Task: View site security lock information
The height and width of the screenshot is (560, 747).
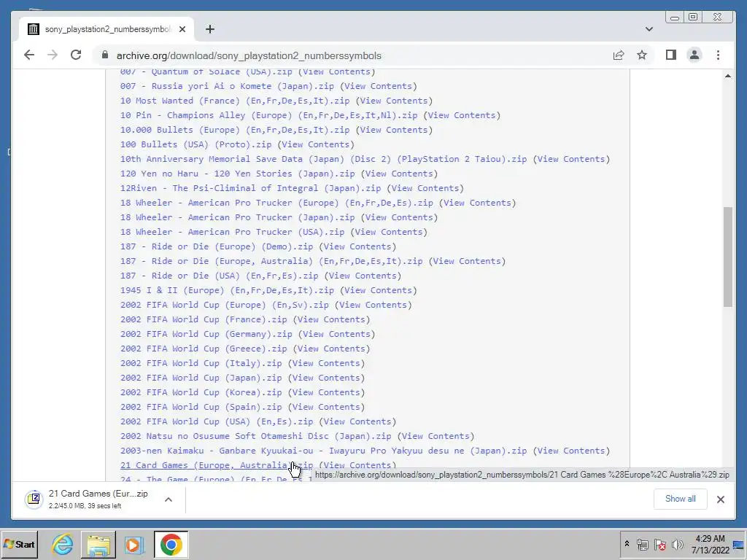Action: click(105, 55)
